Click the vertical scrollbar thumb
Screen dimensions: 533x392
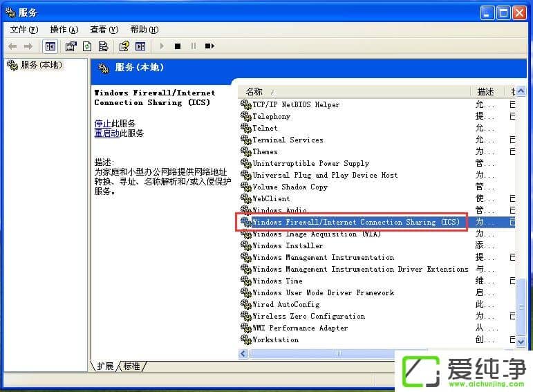click(521, 306)
